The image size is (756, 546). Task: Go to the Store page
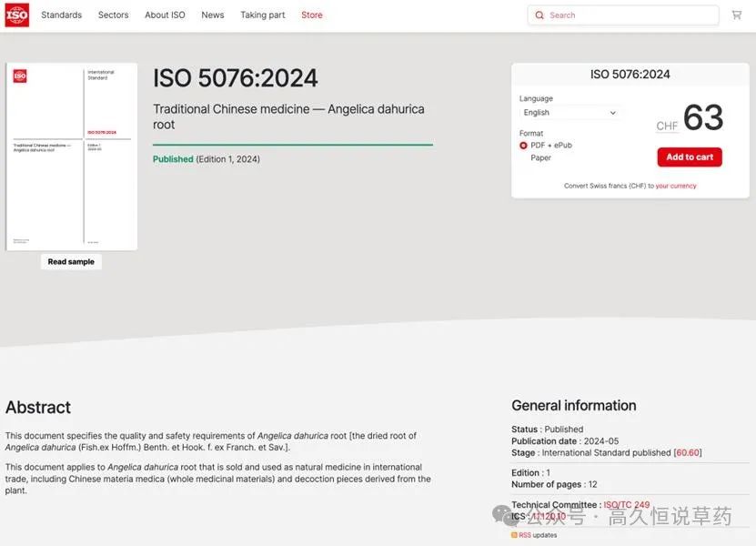point(312,15)
